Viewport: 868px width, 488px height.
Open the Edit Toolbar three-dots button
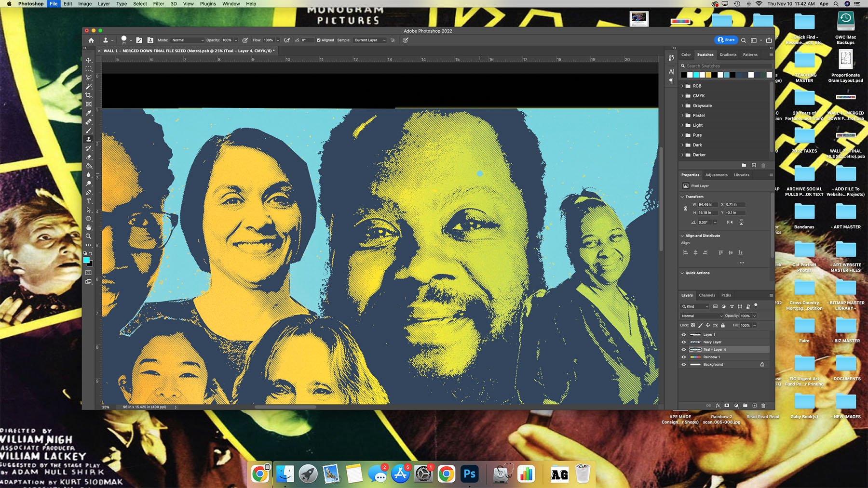point(88,245)
